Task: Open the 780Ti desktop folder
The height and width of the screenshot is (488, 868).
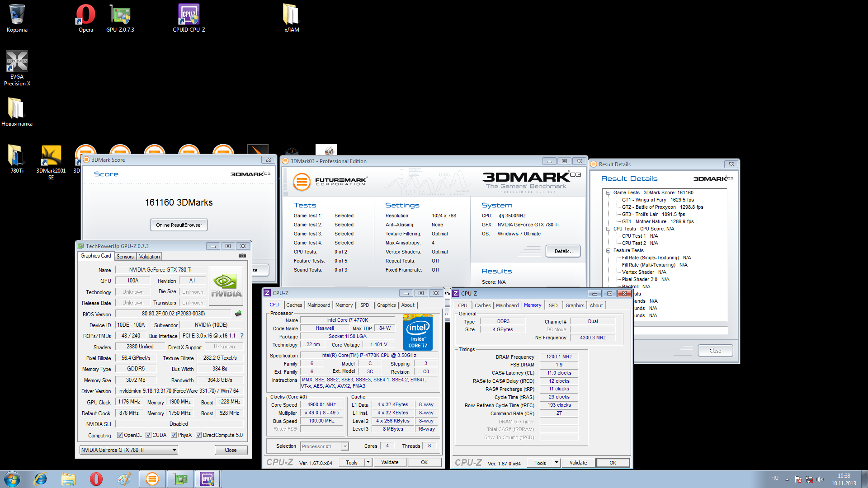Action: click(17, 159)
